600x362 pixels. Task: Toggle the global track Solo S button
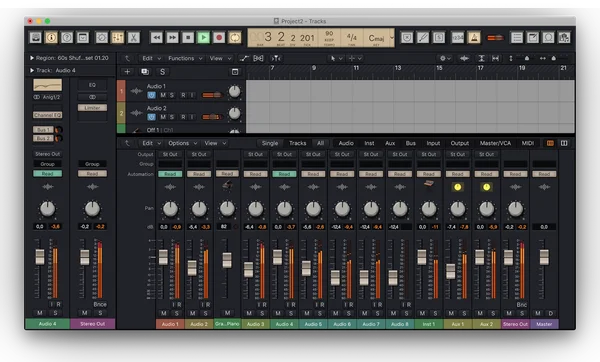click(163, 72)
